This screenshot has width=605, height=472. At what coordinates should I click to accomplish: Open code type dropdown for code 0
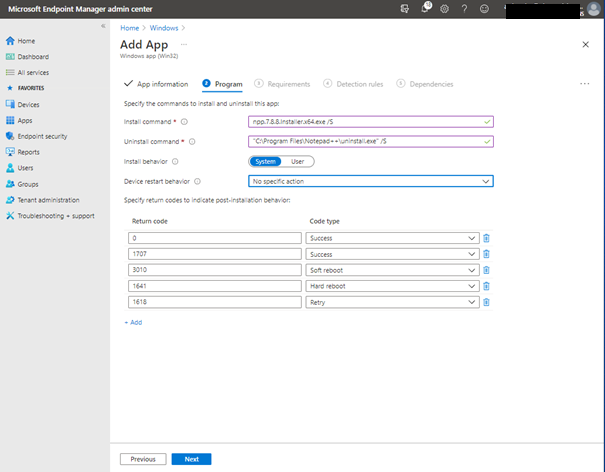pyautogui.click(x=392, y=238)
